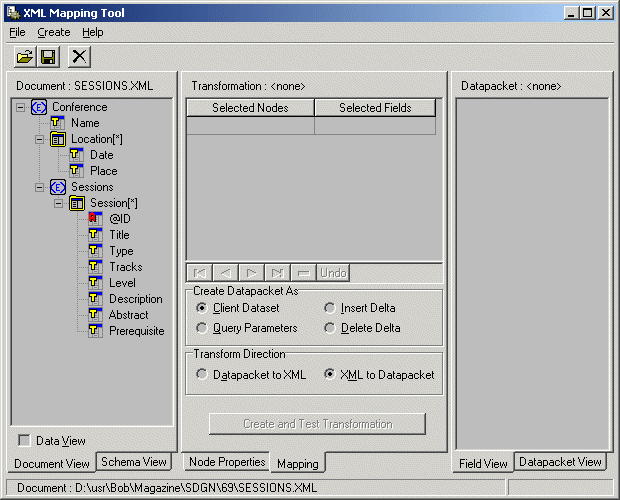620x500 pixels.
Task: Collapse the Location[*] tree node
Action: click(40, 139)
